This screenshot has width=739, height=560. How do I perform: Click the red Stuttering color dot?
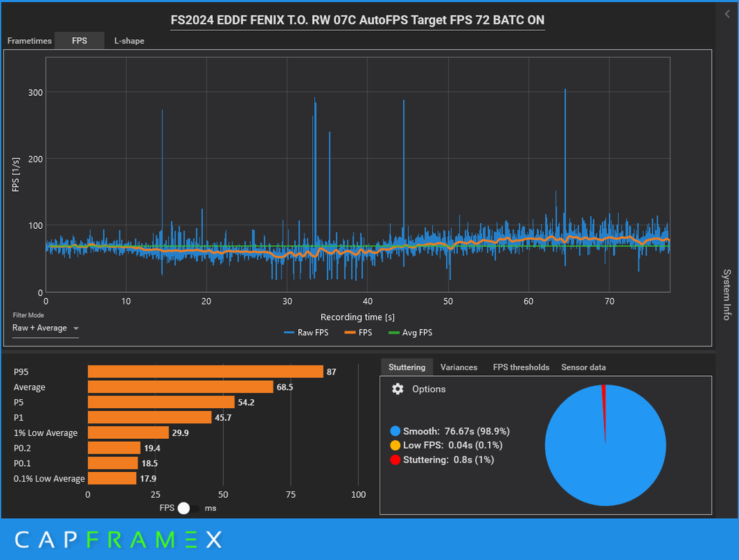(395, 460)
